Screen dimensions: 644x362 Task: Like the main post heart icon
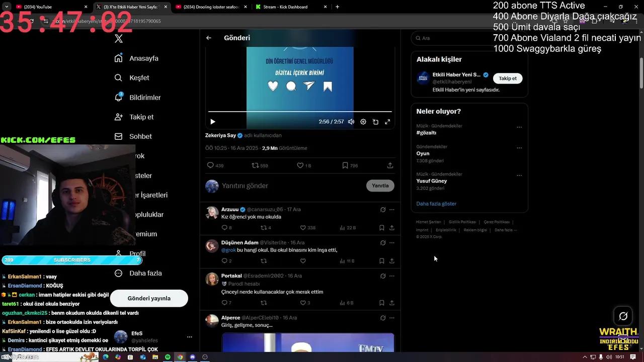point(300,165)
